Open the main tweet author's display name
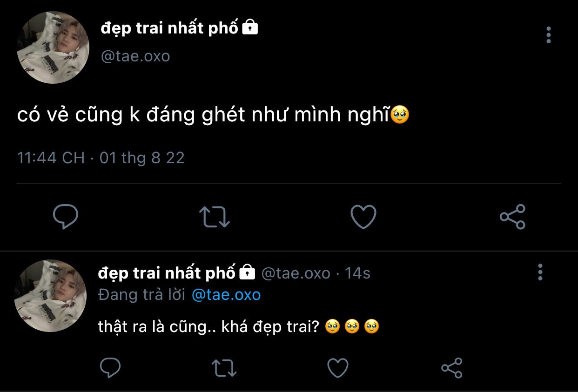578x392 pixels. (x=169, y=28)
